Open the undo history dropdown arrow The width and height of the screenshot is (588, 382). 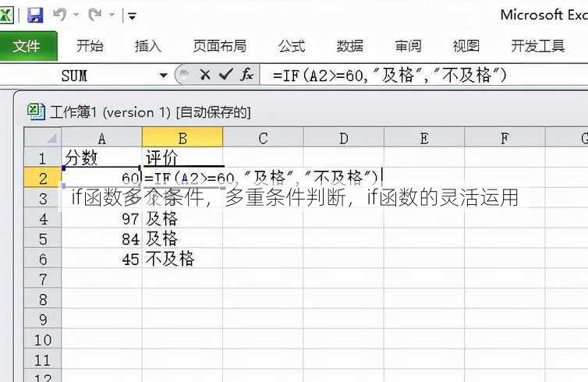click(x=76, y=16)
